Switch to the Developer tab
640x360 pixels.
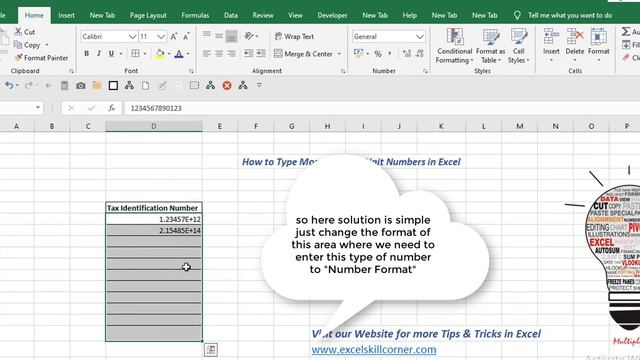332,15
